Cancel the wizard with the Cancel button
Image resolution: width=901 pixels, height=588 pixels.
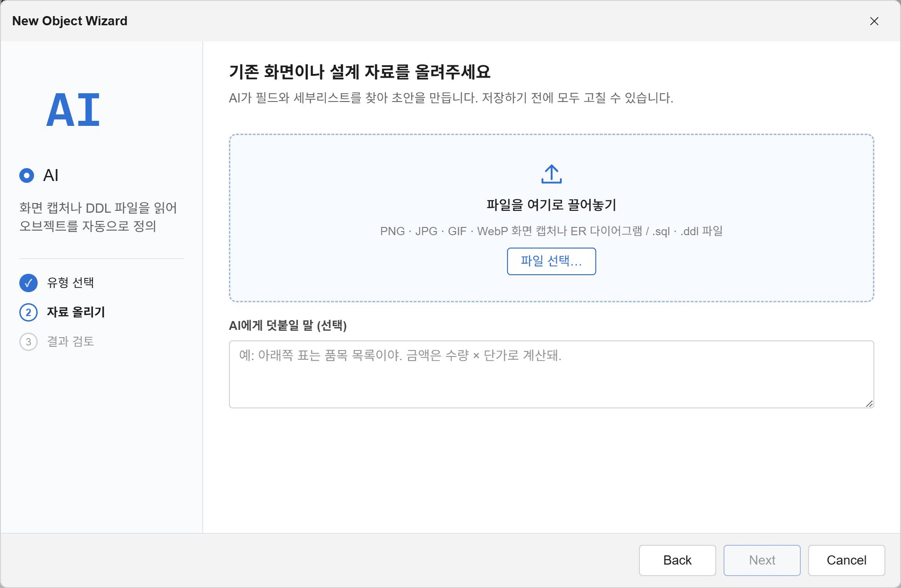(846, 560)
